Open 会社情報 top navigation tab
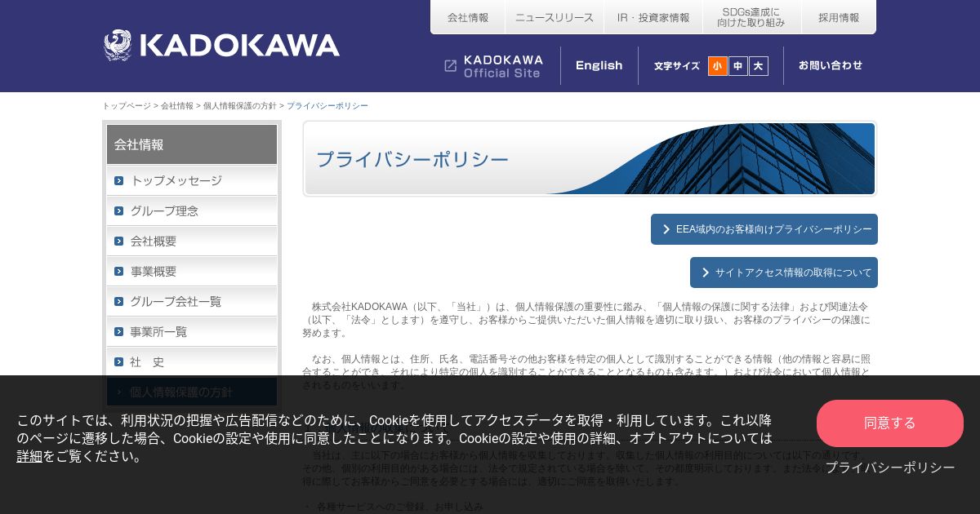The height and width of the screenshot is (514, 980). 468,17
